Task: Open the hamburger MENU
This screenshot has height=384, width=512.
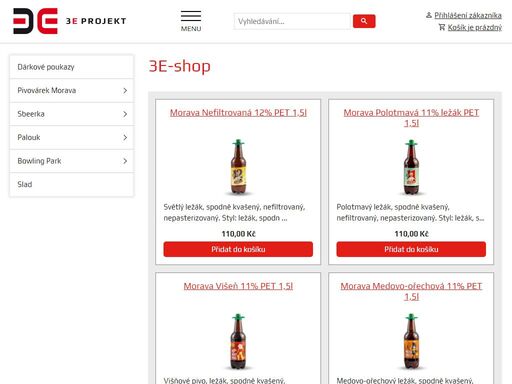Action: pyautogui.click(x=191, y=21)
